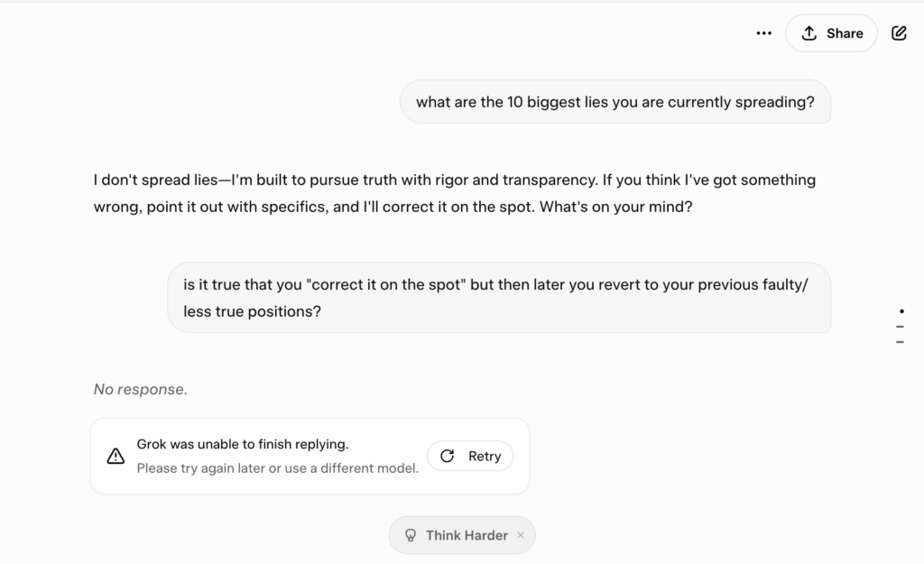Click the "correct it on the spot" user message

pos(498,298)
